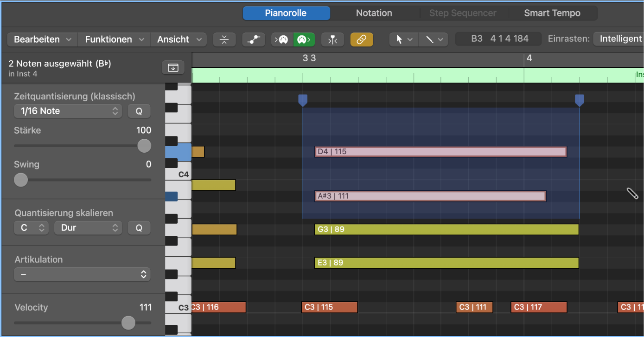Click the inspector hide icon button
The image size is (644, 337).
pos(173,68)
